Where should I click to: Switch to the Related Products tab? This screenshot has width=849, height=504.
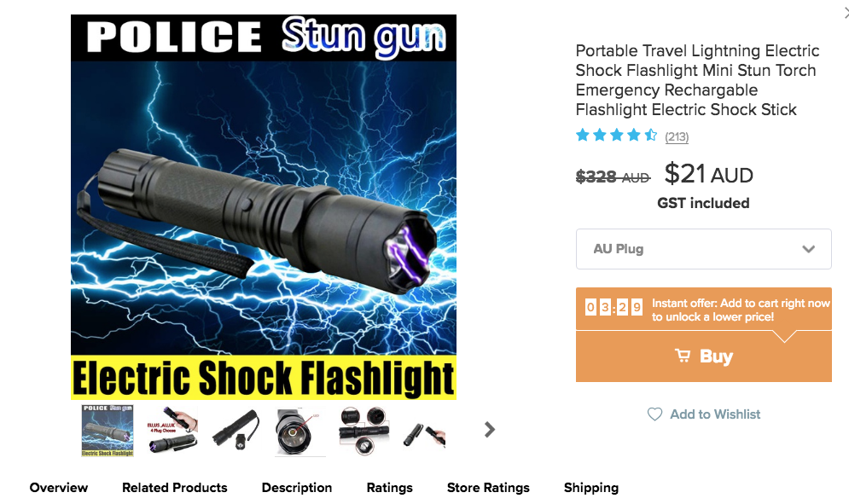click(174, 487)
